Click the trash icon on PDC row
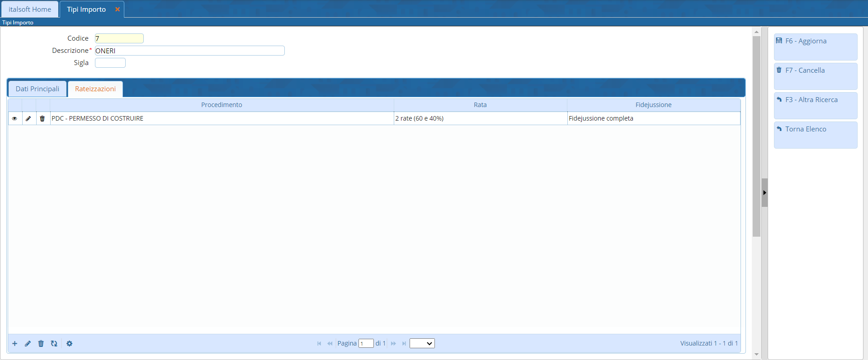 [42, 118]
